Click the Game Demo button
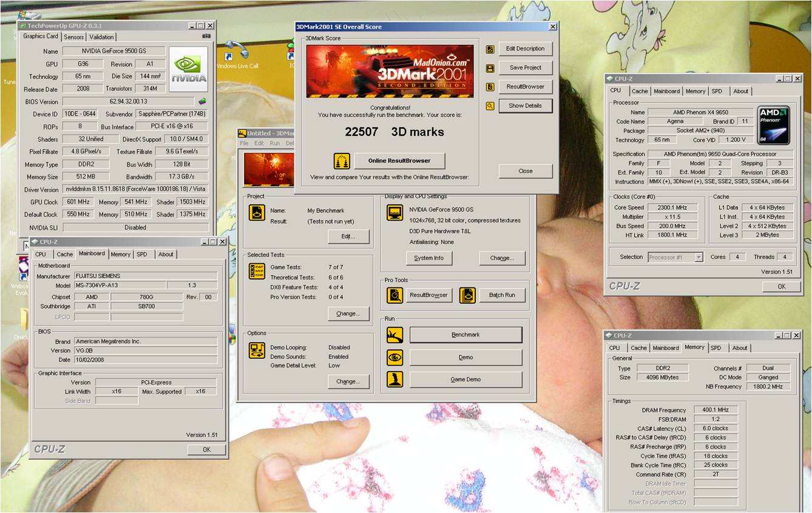This screenshot has height=513, width=812. tap(466, 380)
